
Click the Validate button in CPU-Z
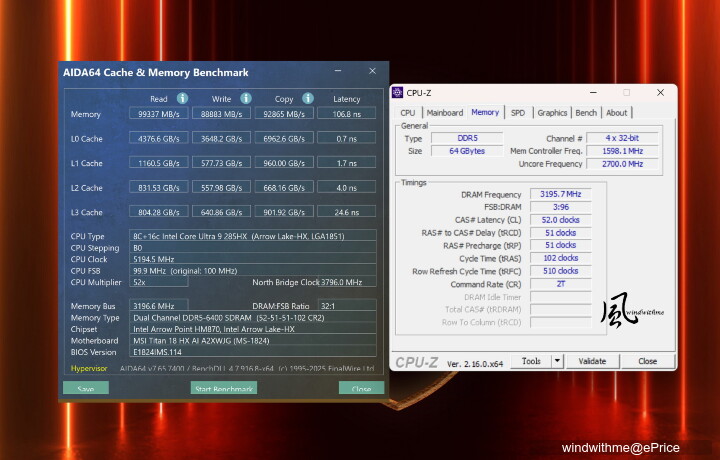coord(592,361)
